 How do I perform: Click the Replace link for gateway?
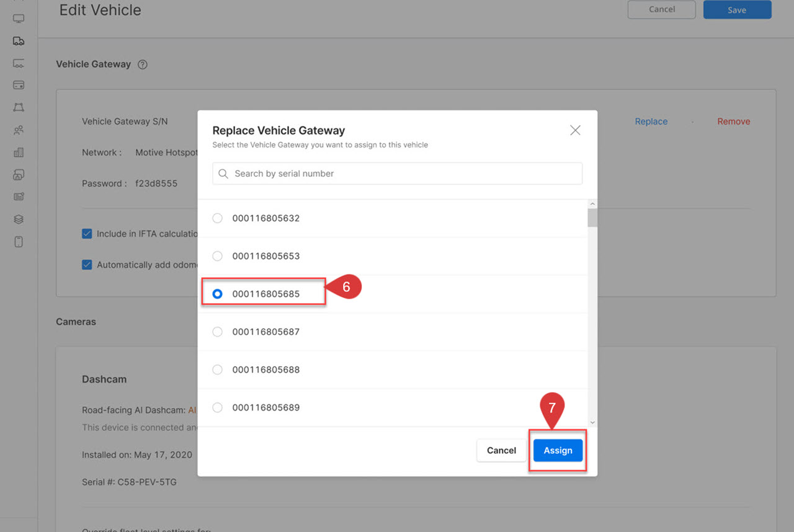651,122
